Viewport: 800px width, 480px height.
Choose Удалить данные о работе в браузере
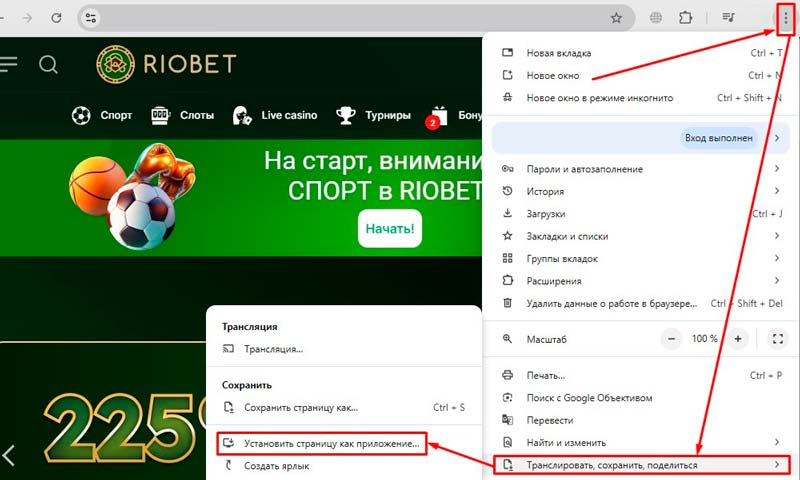pos(642,304)
